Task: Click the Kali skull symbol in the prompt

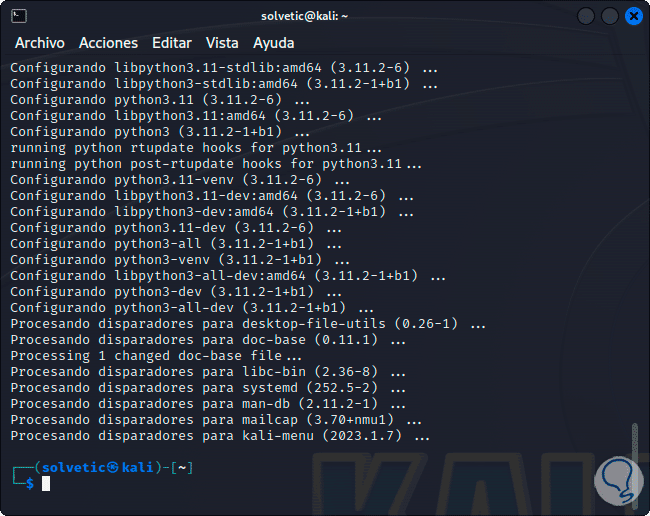Action: 113,467
